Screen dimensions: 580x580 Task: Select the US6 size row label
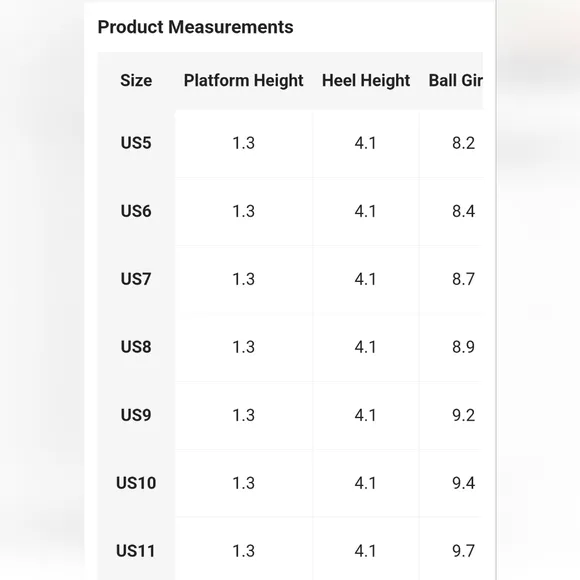[x=136, y=211]
